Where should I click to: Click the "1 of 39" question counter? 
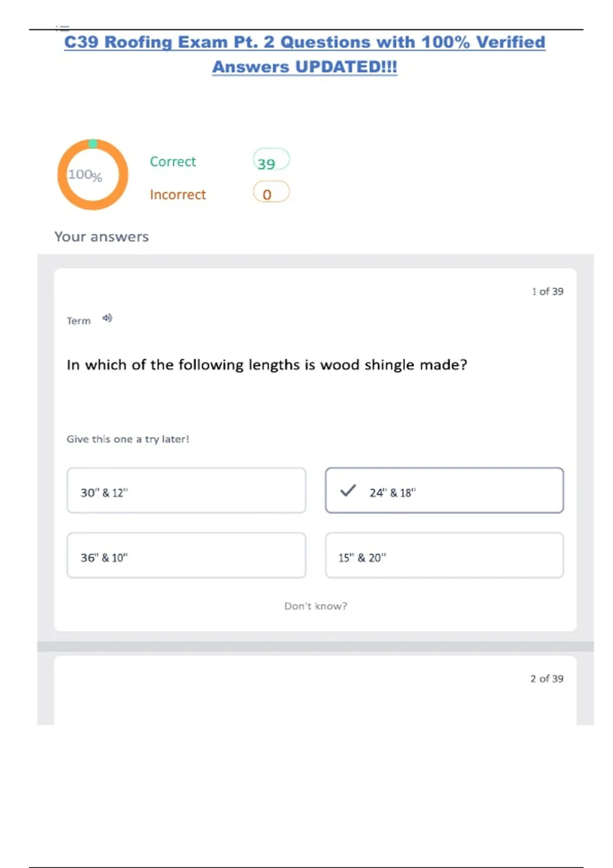pyautogui.click(x=547, y=292)
